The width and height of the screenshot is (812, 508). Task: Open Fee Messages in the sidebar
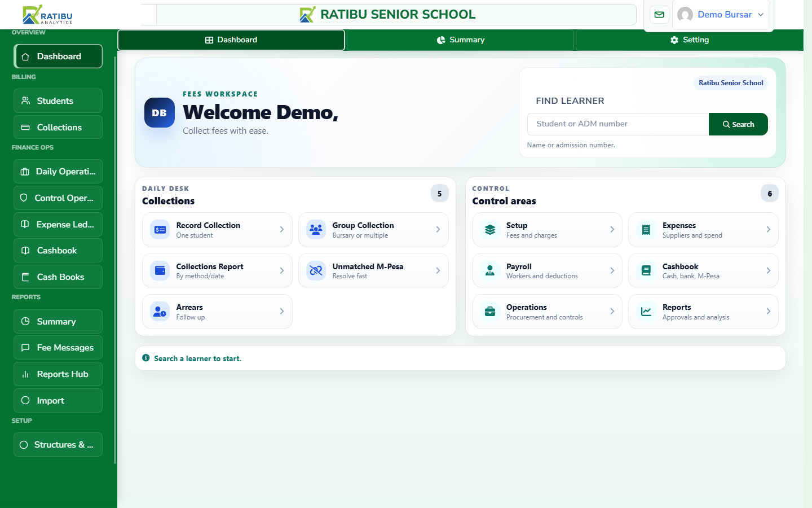[58, 348]
